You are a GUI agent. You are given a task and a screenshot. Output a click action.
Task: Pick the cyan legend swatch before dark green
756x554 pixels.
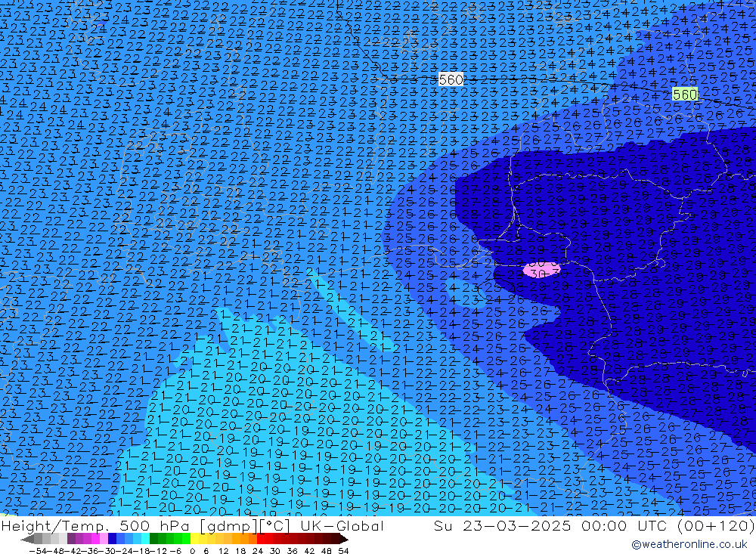[x=145, y=539]
